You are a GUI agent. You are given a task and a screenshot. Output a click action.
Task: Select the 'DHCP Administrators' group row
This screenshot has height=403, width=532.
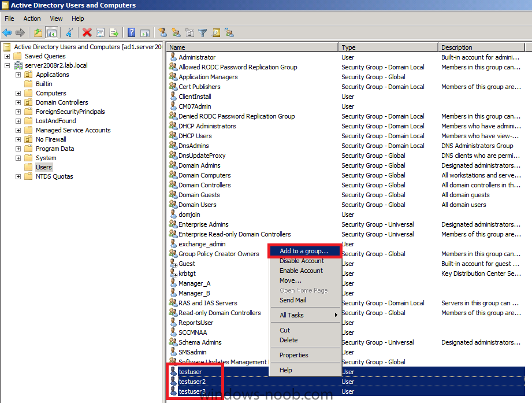[x=346, y=126]
